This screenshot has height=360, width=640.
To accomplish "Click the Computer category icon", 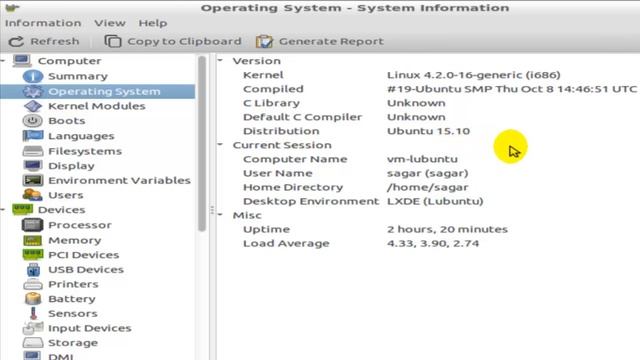I will (x=22, y=61).
